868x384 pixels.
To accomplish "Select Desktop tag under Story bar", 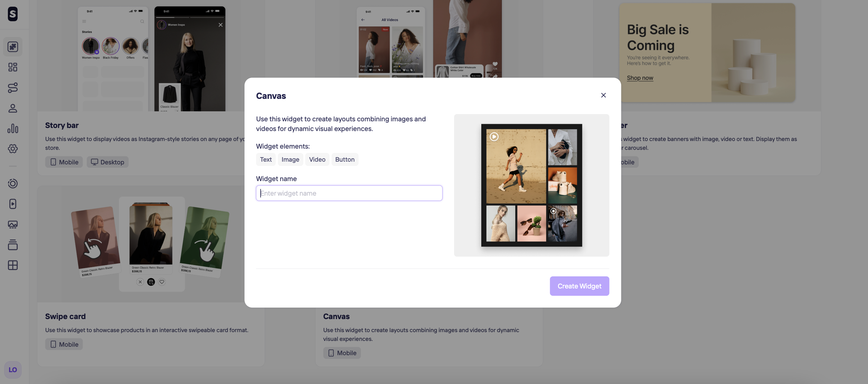I will pos(107,162).
